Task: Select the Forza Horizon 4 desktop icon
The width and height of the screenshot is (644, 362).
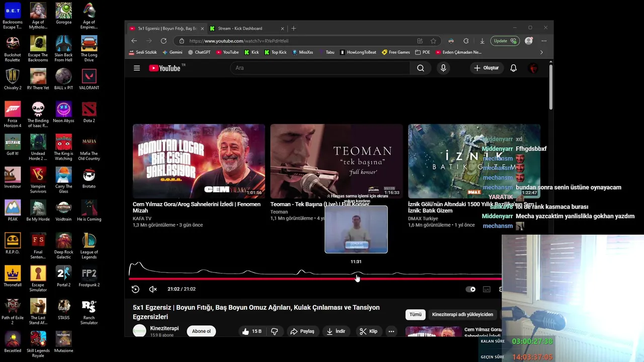Action: pos(13,115)
